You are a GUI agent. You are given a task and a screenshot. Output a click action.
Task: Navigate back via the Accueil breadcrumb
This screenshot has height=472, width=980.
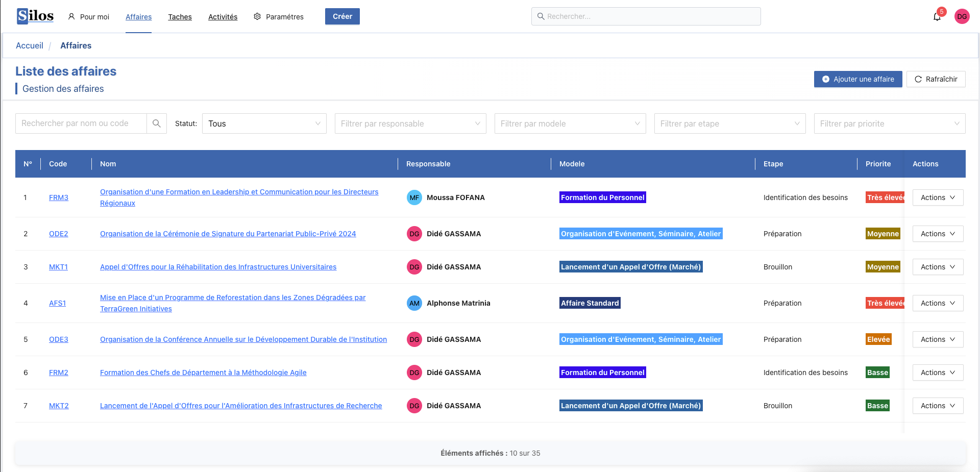tap(29, 45)
